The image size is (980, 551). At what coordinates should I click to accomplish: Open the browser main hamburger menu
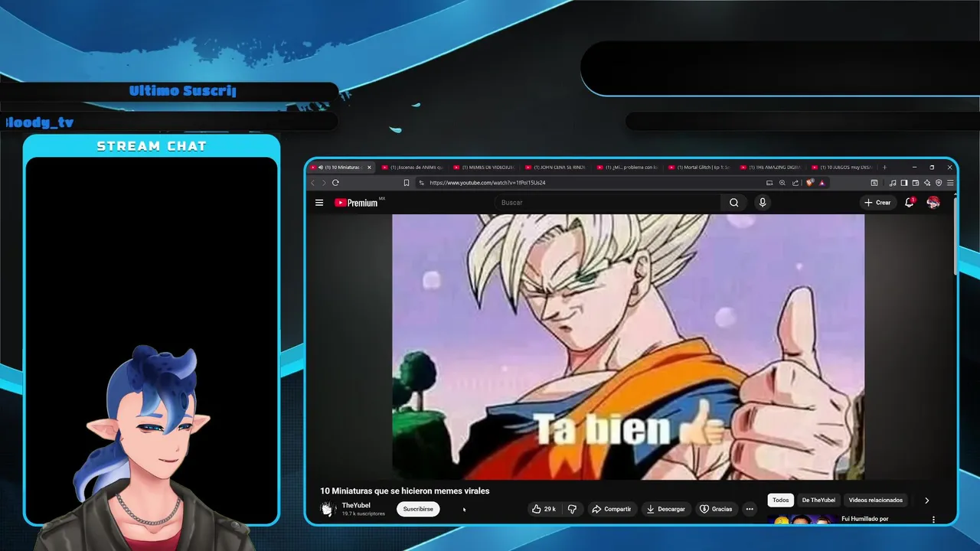tap(950, 183)
